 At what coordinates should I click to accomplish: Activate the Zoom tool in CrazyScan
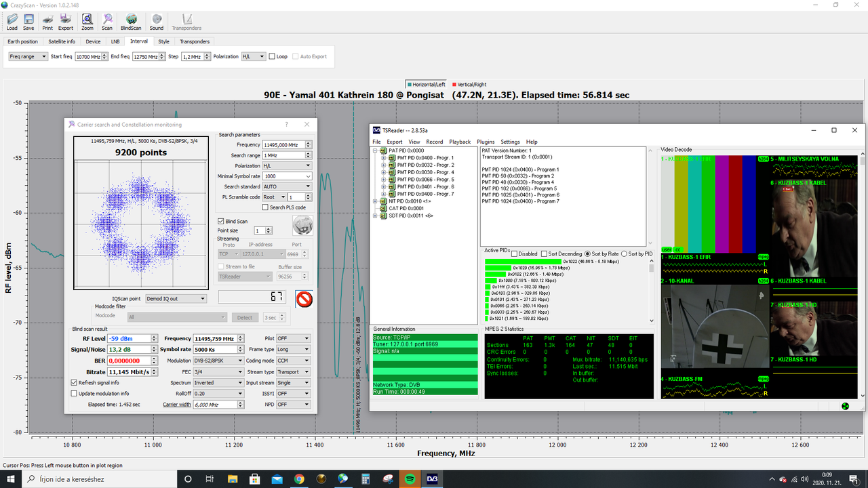coord(87,22)
